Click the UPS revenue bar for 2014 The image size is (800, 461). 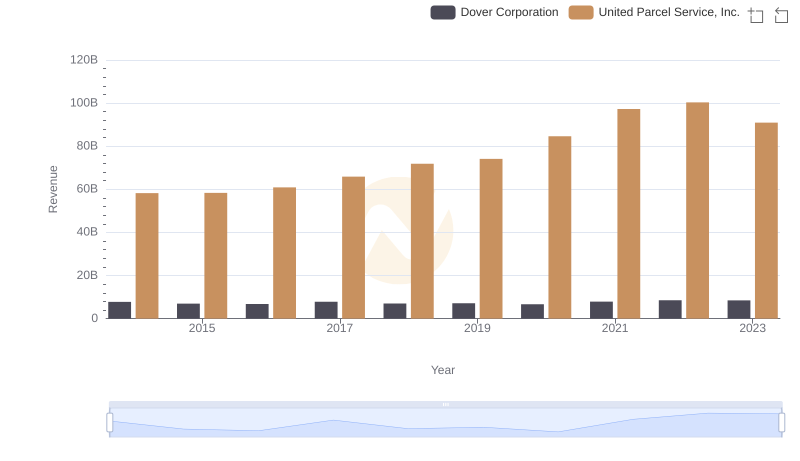[x=147, y=255]
